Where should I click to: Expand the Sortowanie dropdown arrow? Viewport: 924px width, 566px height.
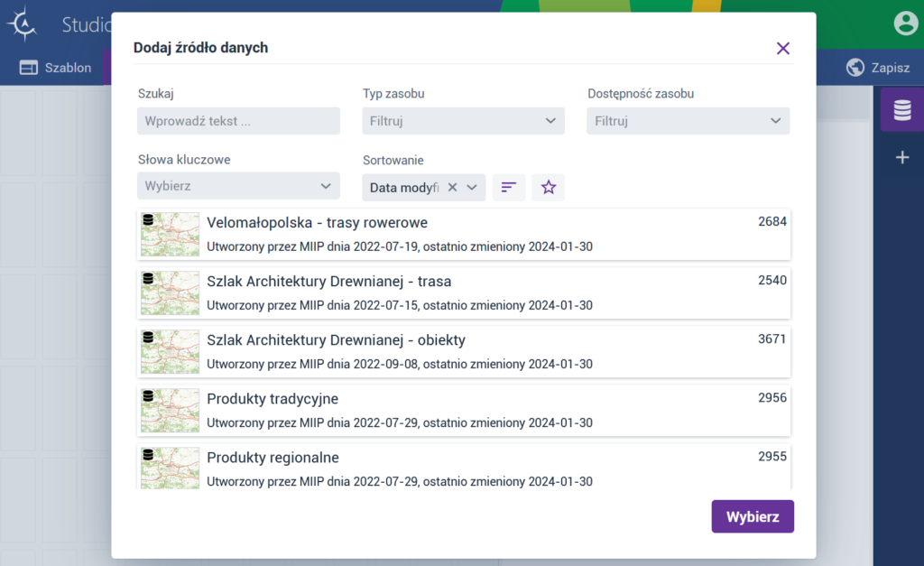point(472,188)
